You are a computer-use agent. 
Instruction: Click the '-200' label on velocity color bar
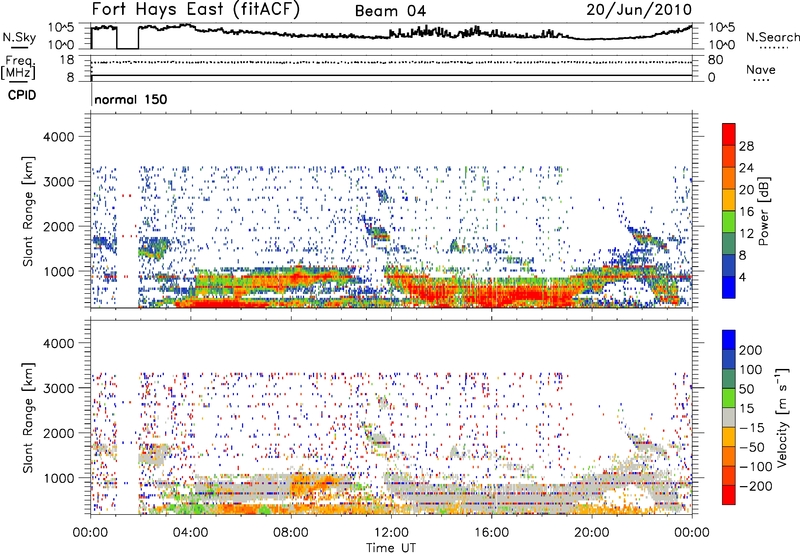756,486
